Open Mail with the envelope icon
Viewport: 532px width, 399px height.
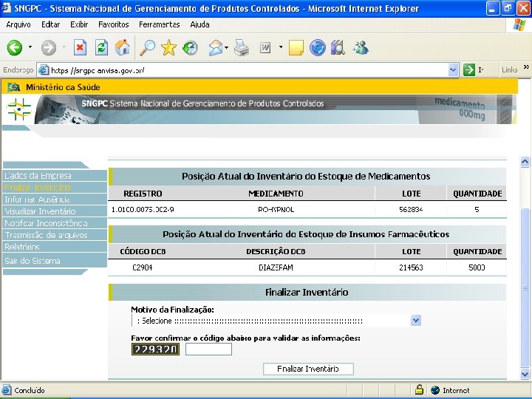[x=216, y=47]
